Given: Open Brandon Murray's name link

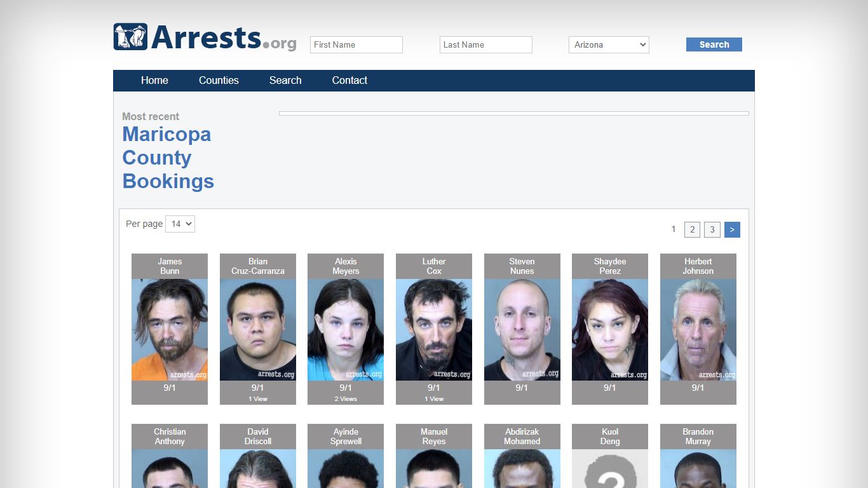Looking at the screenshot, I should point(698,437).
